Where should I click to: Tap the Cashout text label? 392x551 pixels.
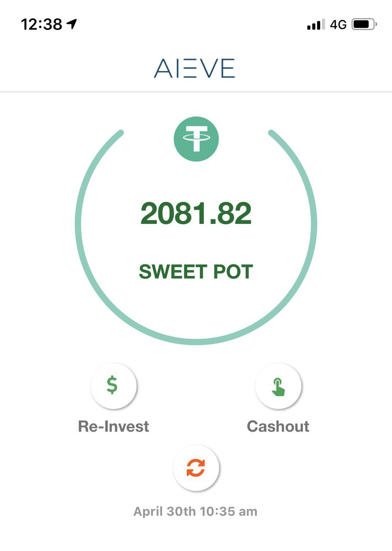[278, 426]
